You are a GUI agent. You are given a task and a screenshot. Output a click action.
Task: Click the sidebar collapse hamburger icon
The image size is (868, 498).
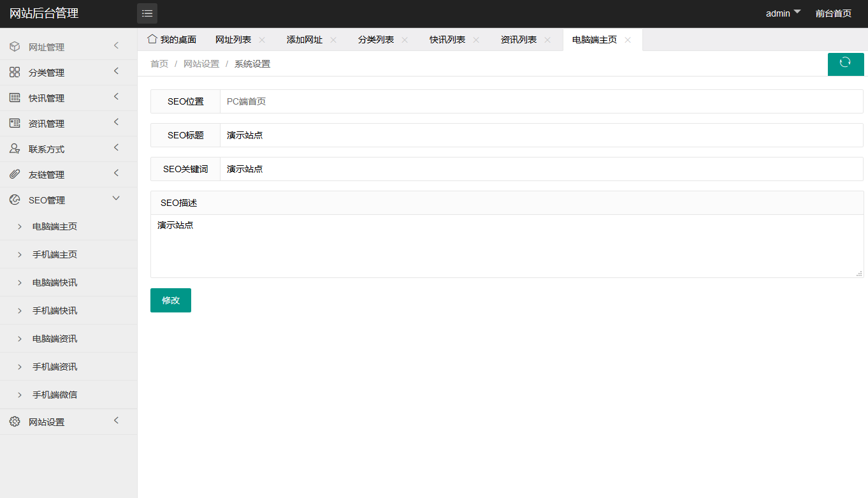[147, 13]
